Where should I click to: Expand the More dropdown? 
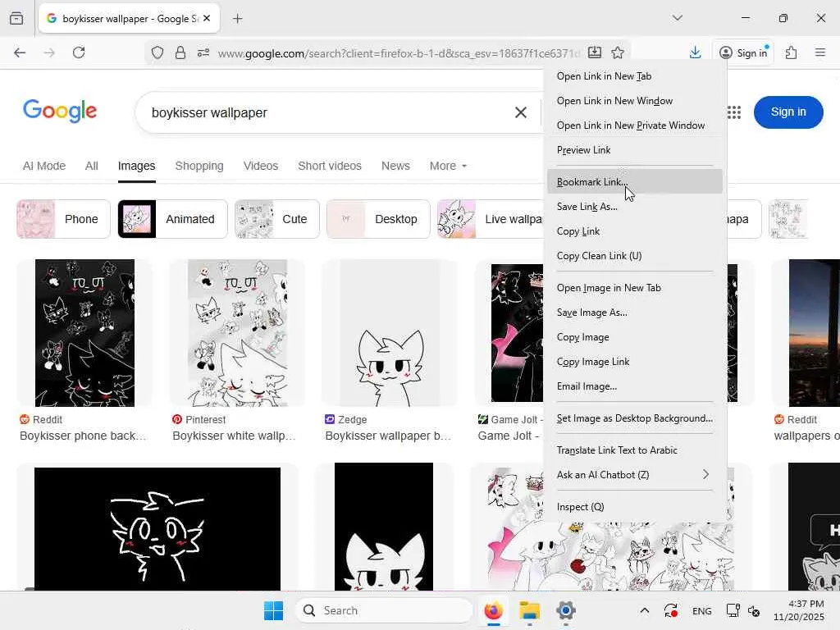pyautogui.click(x=448, y=166)
